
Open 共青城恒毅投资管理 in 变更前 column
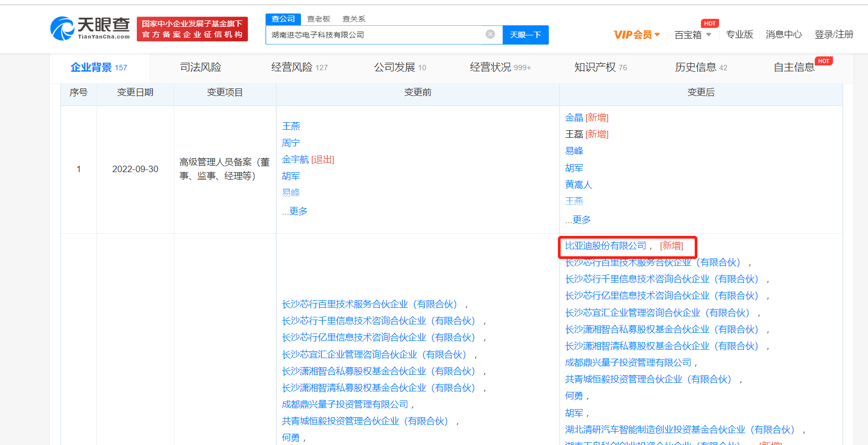tap(366, 421)
